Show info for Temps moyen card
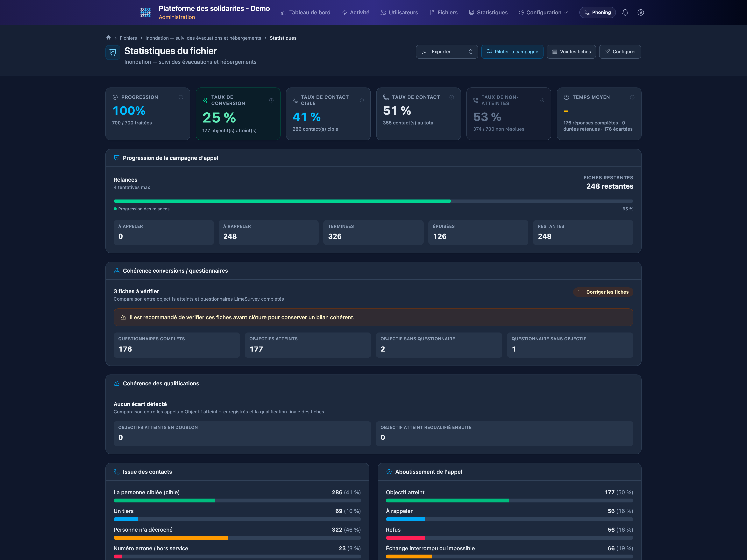This screenshot has width=747, height=560. click(x=632, y=97)
